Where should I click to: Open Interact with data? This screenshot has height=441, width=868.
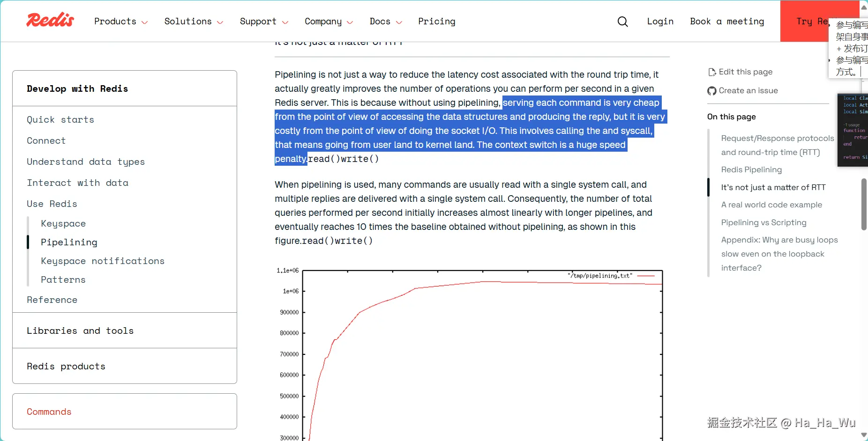click(77, 183)
